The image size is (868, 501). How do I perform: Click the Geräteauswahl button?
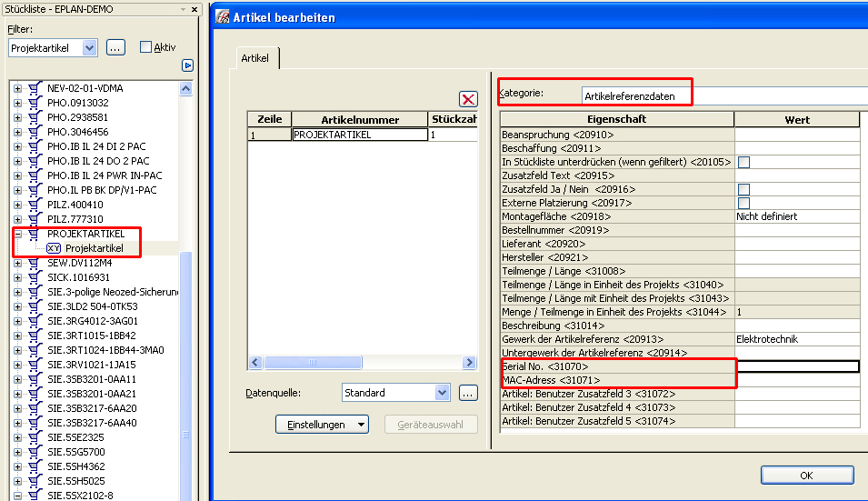click(431, 425)
